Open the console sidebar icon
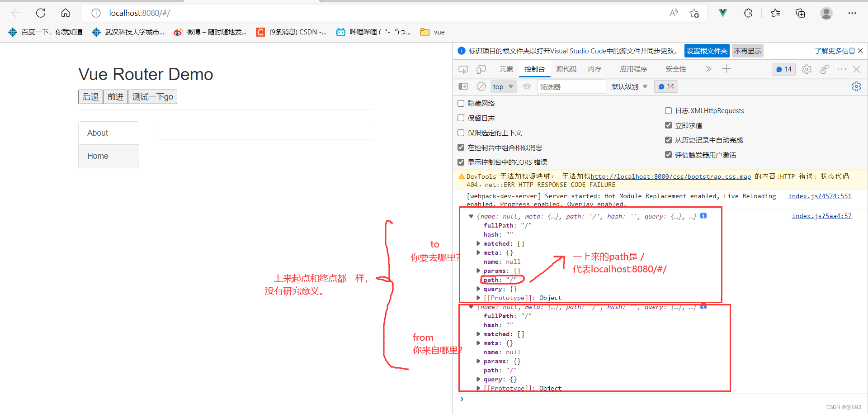This screenshot has height=414, width=868. [x=463, y=86]
